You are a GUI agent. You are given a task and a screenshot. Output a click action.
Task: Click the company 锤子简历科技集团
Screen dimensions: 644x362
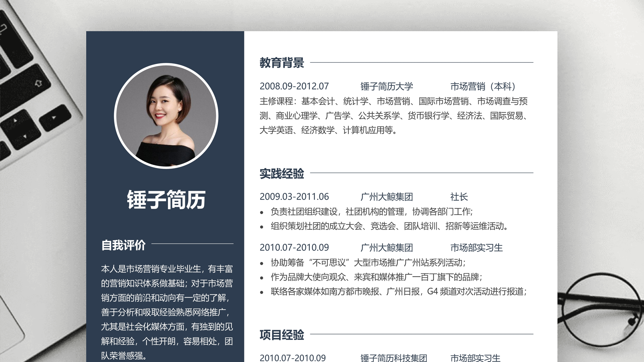click(x=394, y=358)
